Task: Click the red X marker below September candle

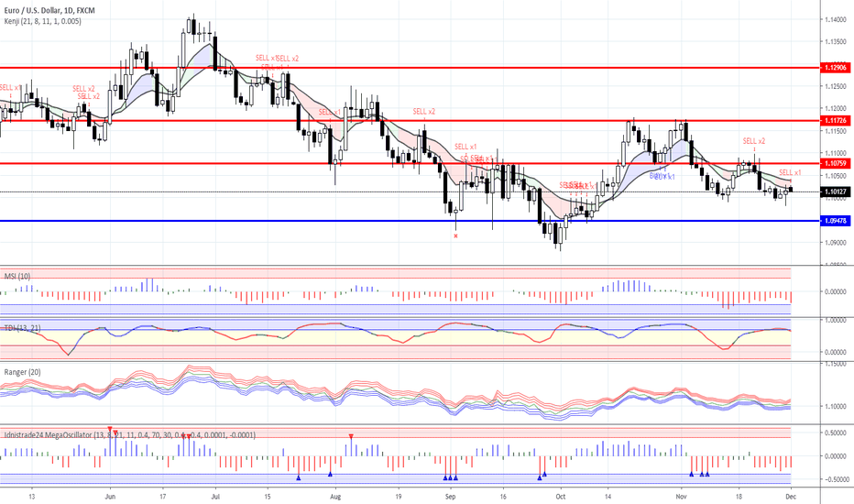Action: [x=456, y=236]
